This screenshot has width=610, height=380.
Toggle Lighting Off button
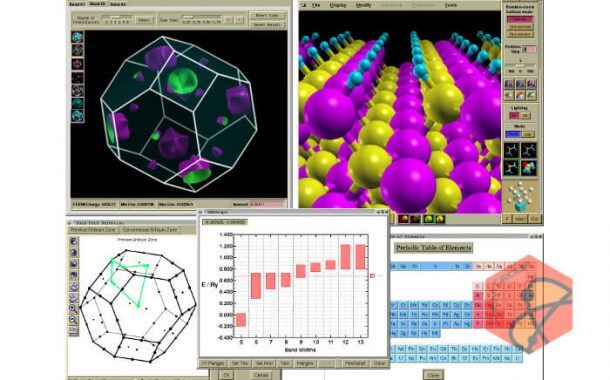pyautogui.click(x=525, y=116)
